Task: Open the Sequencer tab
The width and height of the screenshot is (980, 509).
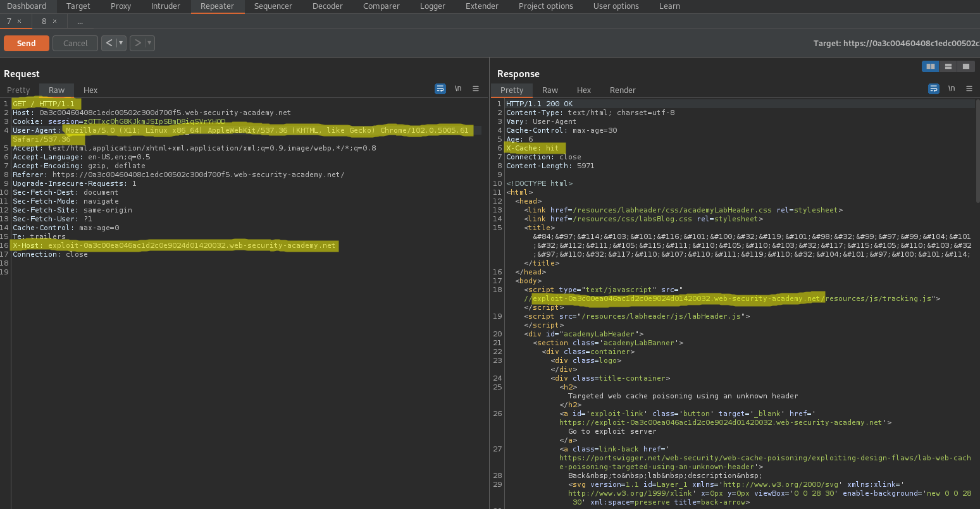Action: (273, 6)
